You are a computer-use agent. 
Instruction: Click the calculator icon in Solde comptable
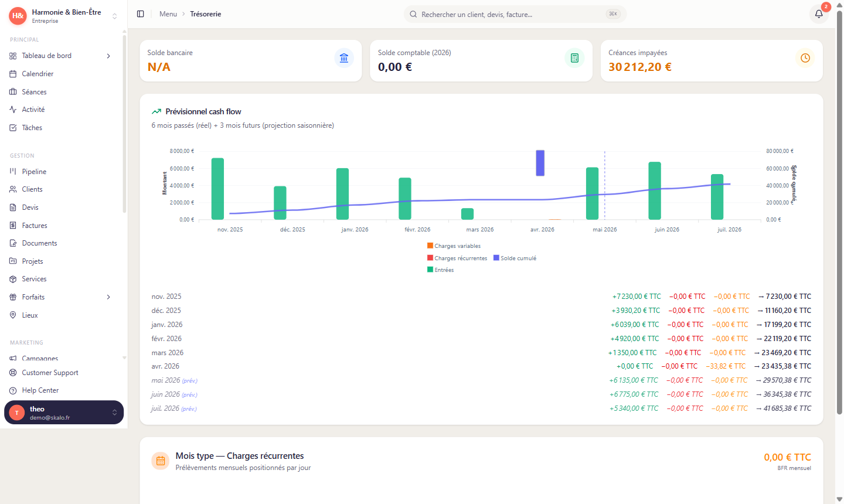pyautogui.click(x=574, y=58)
